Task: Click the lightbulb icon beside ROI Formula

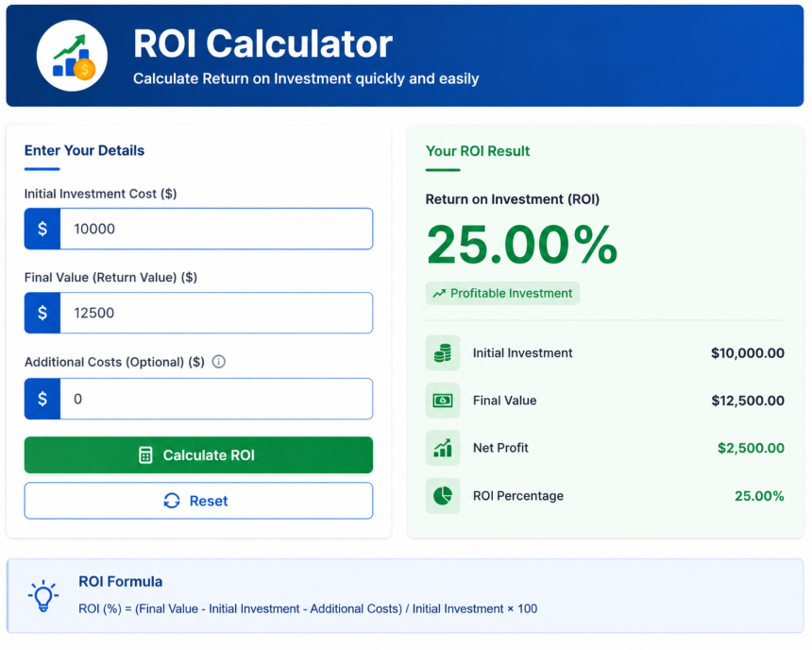Action: [43, 596]
